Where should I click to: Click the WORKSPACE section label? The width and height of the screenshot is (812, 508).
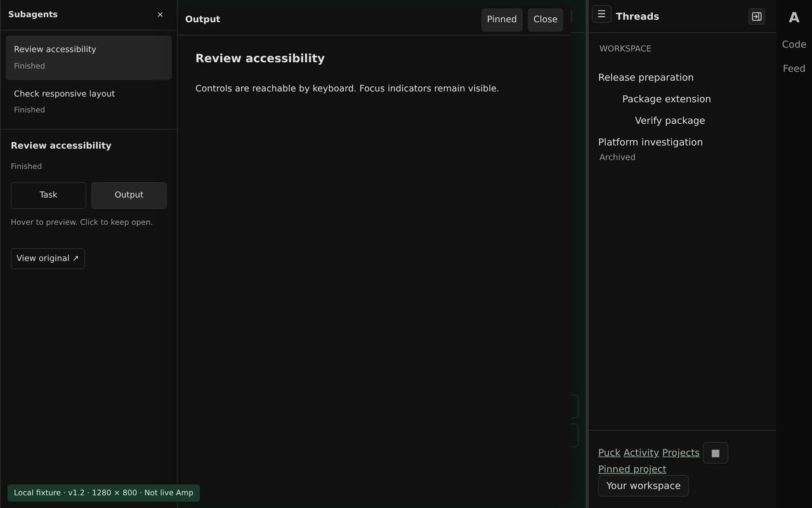click(625, 49)
